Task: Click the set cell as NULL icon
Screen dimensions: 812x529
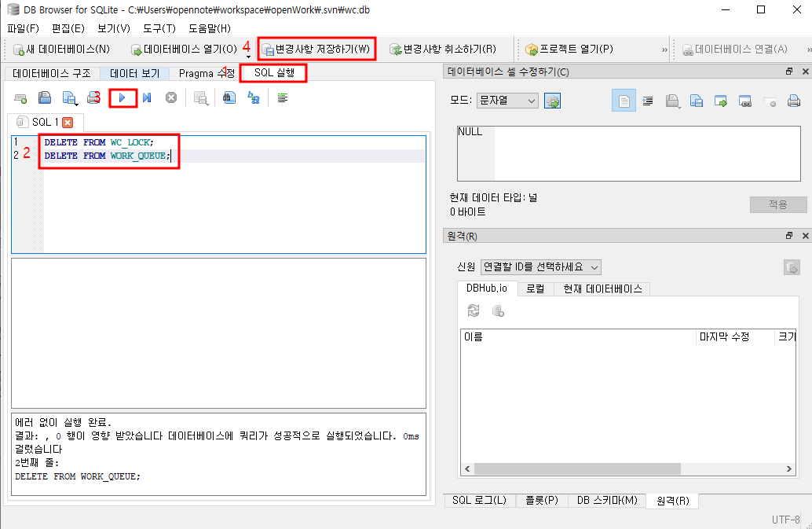Action: click(x=770, y=101)
